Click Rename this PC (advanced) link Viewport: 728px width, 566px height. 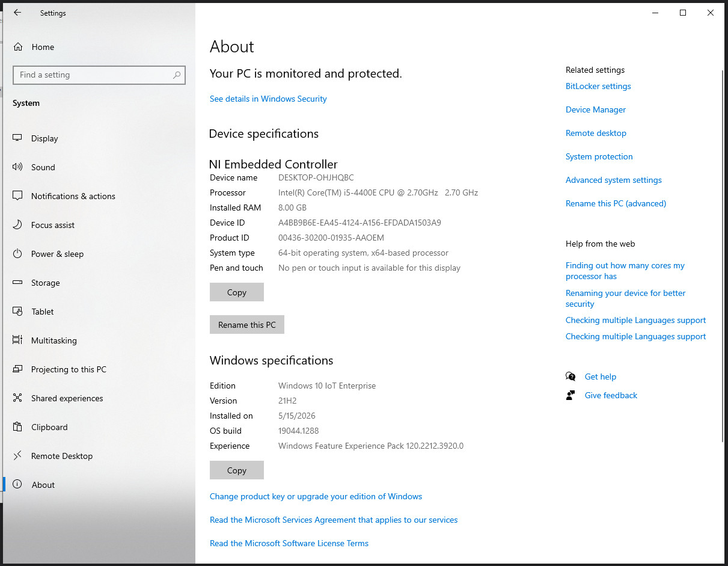pyautogui.click(x=616, y=203)
